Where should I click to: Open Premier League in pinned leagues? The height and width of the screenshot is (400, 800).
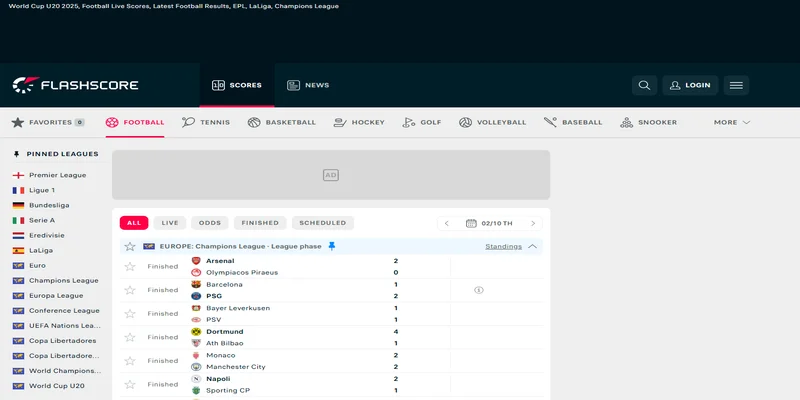point(57,175)
